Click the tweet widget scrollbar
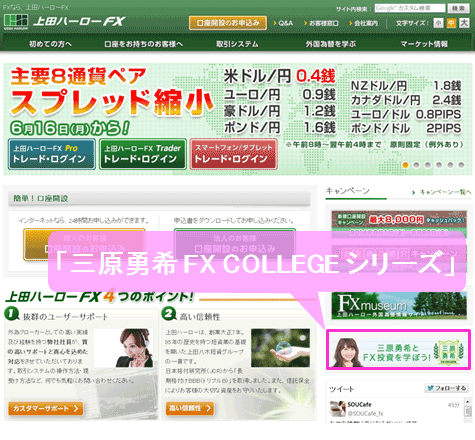The height and width of the screenshot is (440, 475). coord(468,410)
